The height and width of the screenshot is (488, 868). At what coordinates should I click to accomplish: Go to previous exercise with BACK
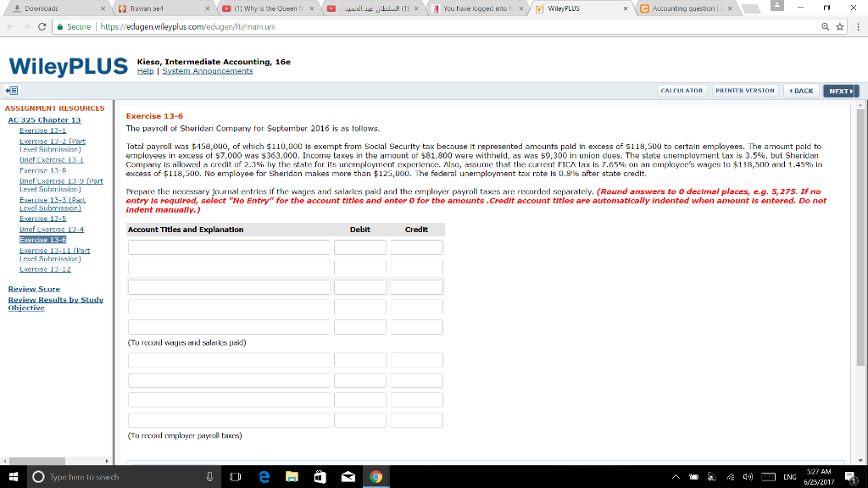(x=801, y=91)
